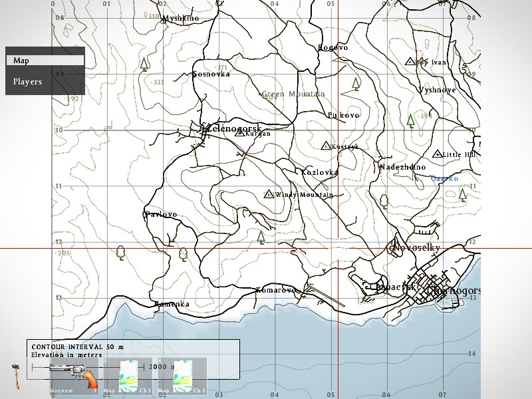This screenshot has width=532, height=399.
Task: Open the Players menu entry
Action: [27, 82]
